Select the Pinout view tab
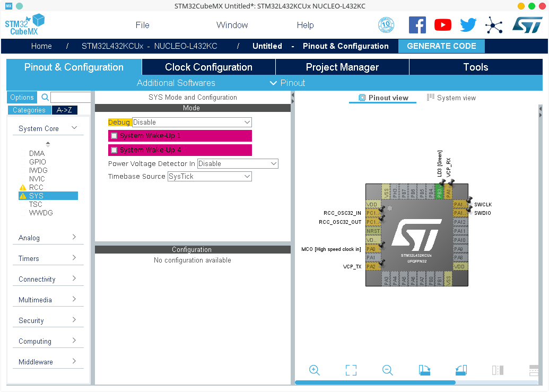Image resolution: width=549 pixels, height=392 pixels. click(x=383, y=98)
